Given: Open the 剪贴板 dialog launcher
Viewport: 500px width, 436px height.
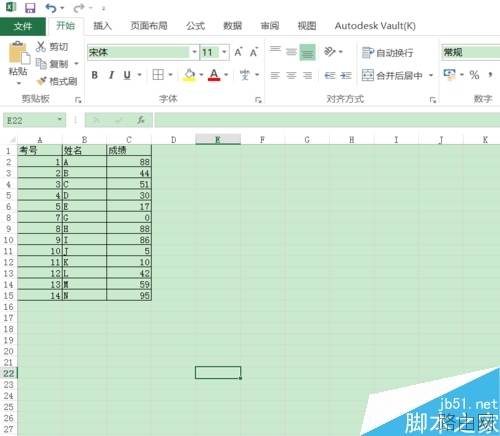Looking at the screenshot, I should click(78, 99).
